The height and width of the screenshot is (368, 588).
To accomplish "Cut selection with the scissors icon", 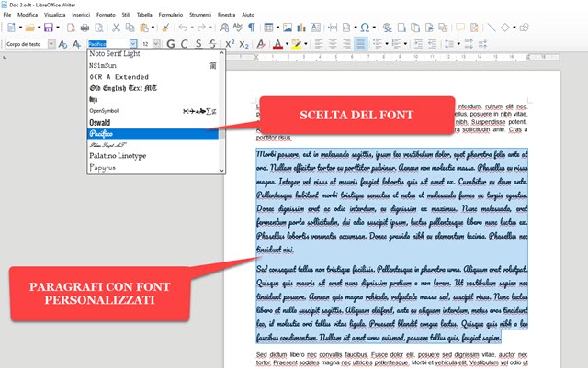I will click(117, 28).
